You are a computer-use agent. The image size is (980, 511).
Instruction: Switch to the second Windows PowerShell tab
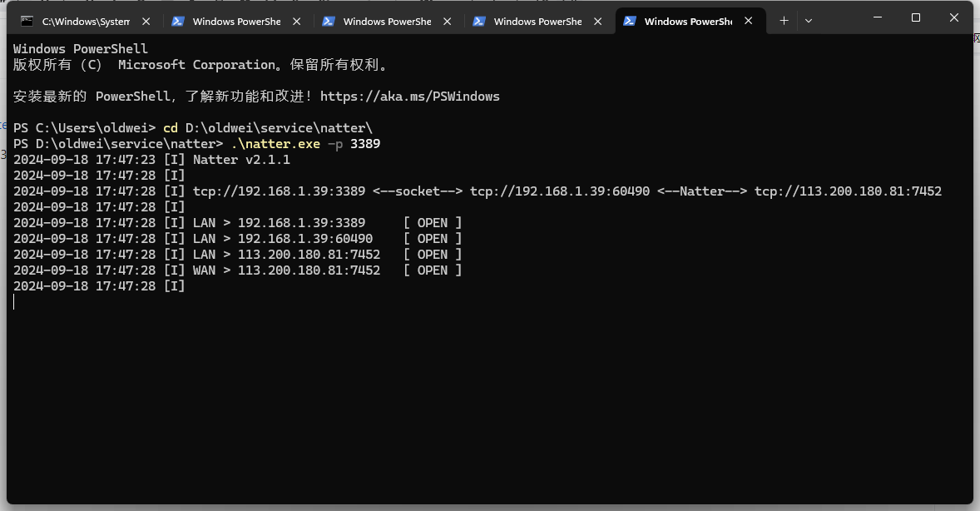tap(388, 22)
